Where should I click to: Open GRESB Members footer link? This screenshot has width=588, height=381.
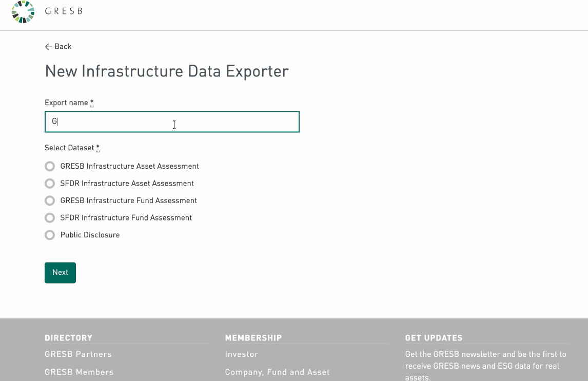pyautogui.click(x=79, y=372)
